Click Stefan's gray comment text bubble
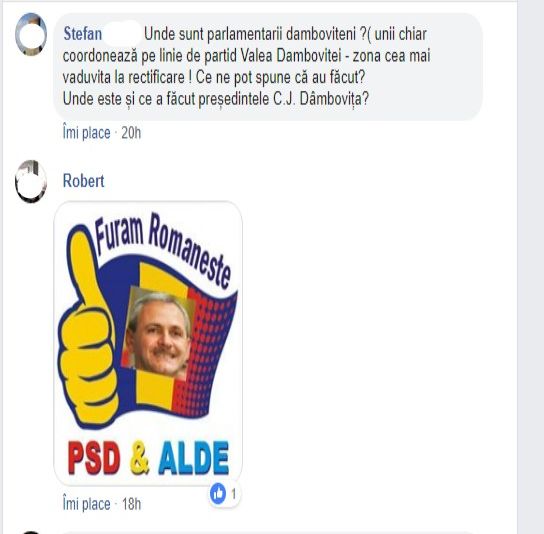Screen dimensions: 544x534 (x=268, y=67)
